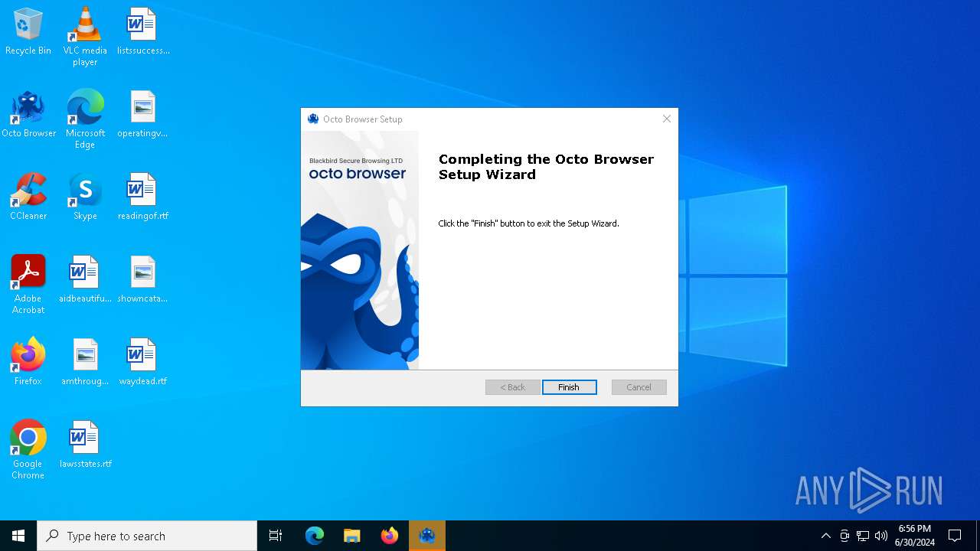Viewport: 980px width, 551px height.
Task: Select the Skype desktop shortcut
Action: [x=85, y=197]
